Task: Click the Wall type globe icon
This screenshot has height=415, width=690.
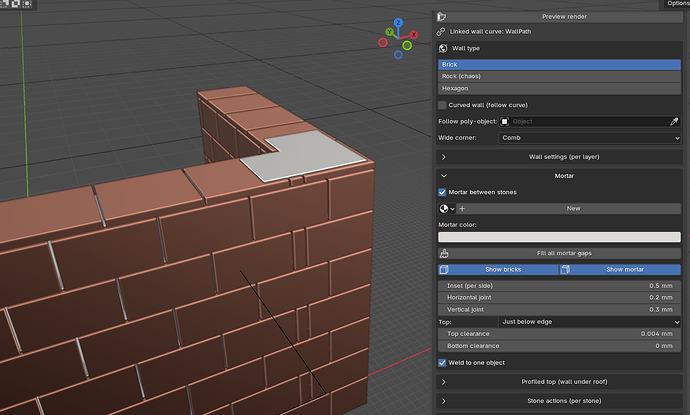Action: click(x=443, y=48)
